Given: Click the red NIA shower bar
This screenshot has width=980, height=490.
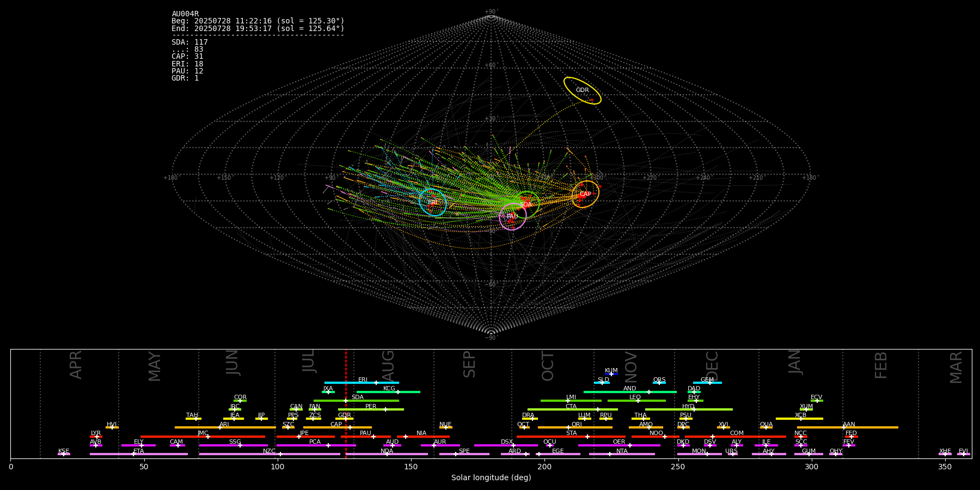Looking at the screenshot, I should 423,437.
